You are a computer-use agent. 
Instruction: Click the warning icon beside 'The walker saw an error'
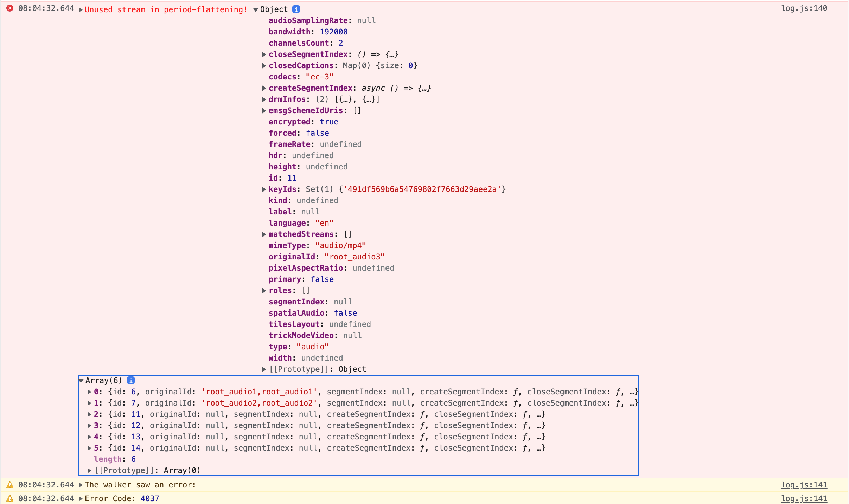[x=10, y=485]
